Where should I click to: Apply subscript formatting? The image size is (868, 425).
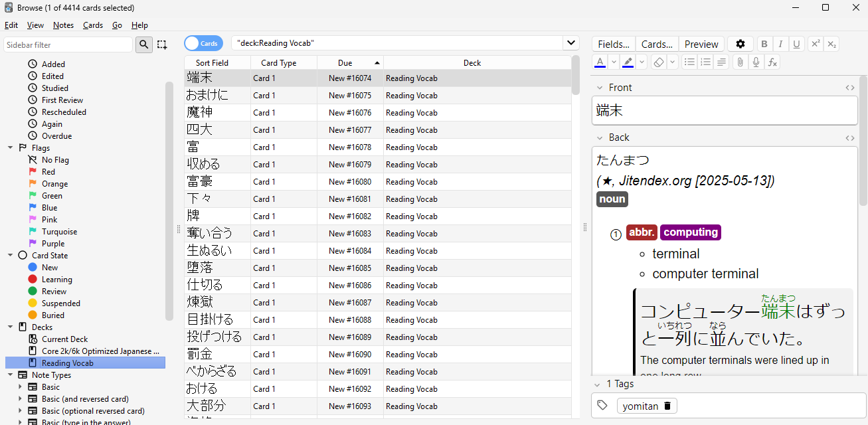coord(832,44)
